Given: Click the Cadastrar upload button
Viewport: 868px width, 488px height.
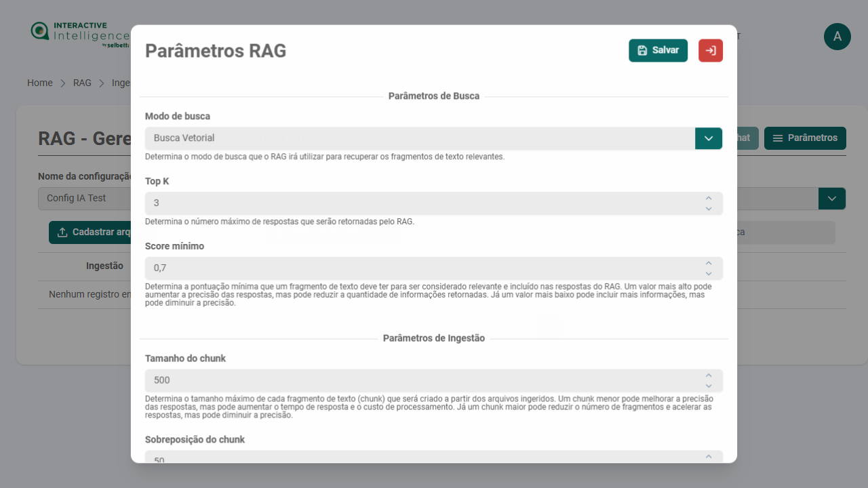Looking at the screenshot, I should 90,232.
